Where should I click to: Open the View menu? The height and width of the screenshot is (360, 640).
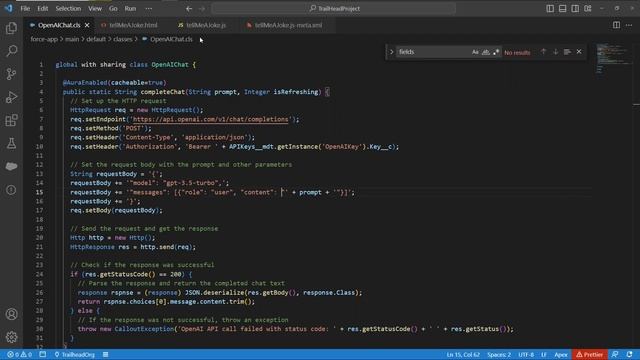[95, 9]
